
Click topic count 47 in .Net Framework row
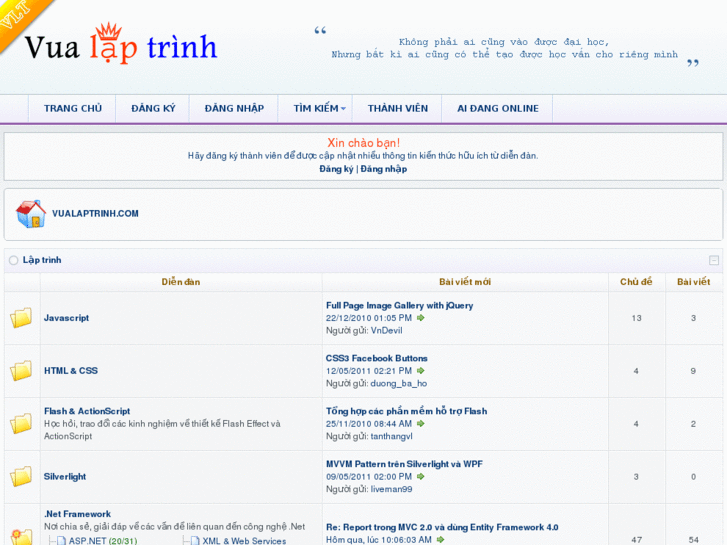pos(636,540)
